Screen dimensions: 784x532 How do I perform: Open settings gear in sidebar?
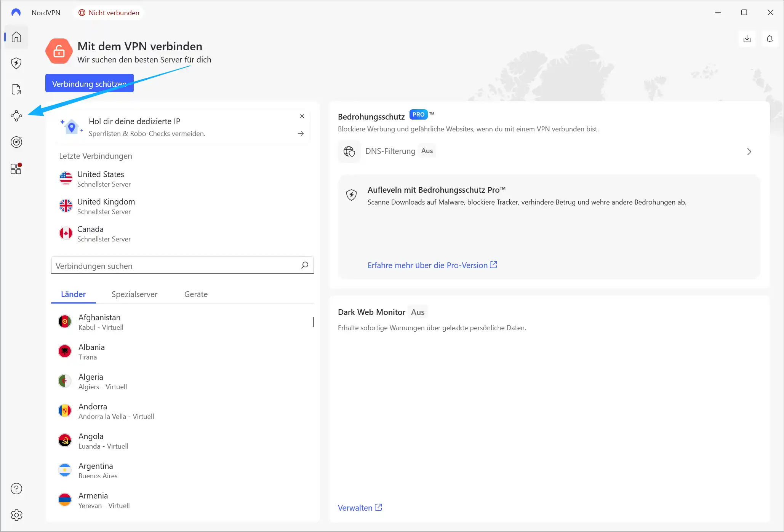pyautogui.click(x=16, y=515)
